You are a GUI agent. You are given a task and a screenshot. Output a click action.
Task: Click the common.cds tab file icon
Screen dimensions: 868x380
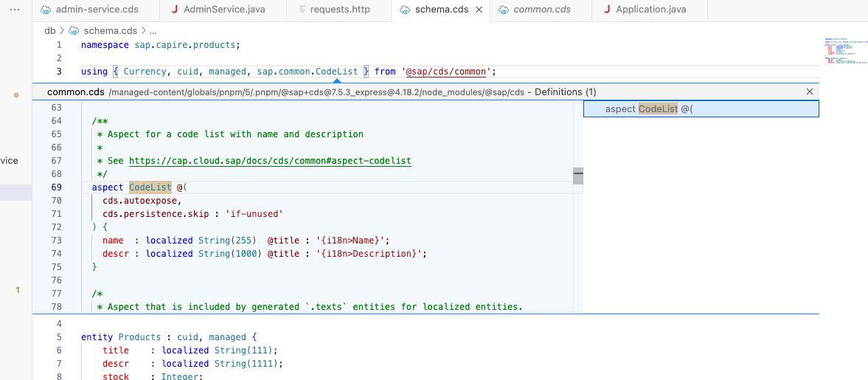point(503,10)
